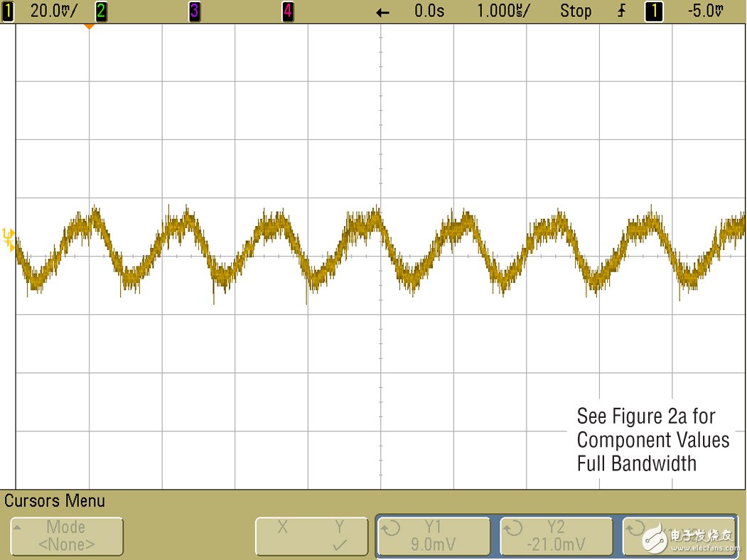Toggle the X Y cursor selection softkey
This screenshot has width=747, height=560.
click(313, 536)
